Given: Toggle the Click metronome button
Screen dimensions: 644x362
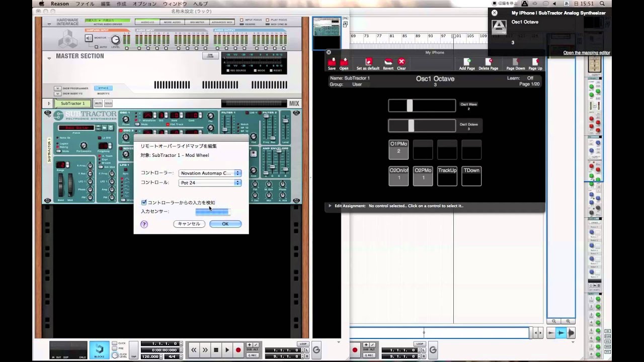Looking at the screenshot, I should 115,343.
